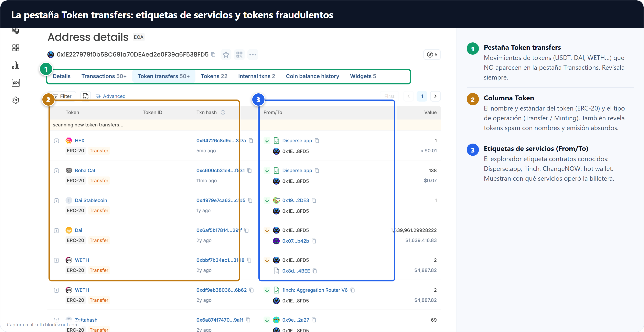This screenshot has width=644, height=332.
Task: Open the Boba Cat token link
Action: 85,170
